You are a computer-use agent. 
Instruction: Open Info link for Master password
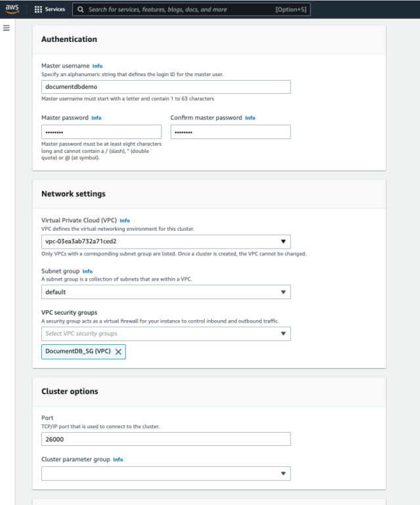96,118
